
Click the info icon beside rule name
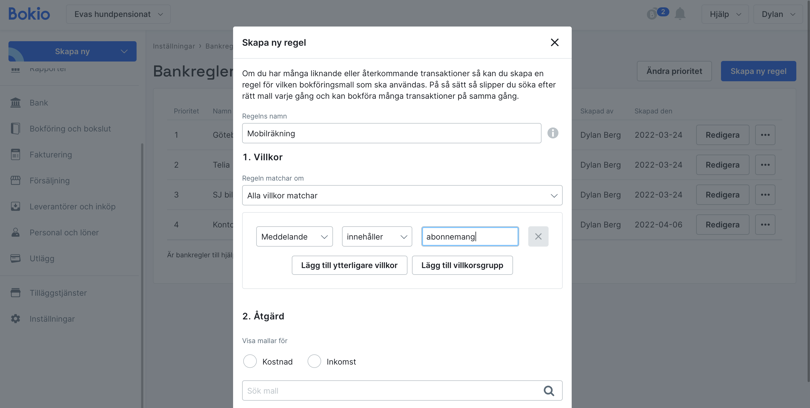pos(553,133)
